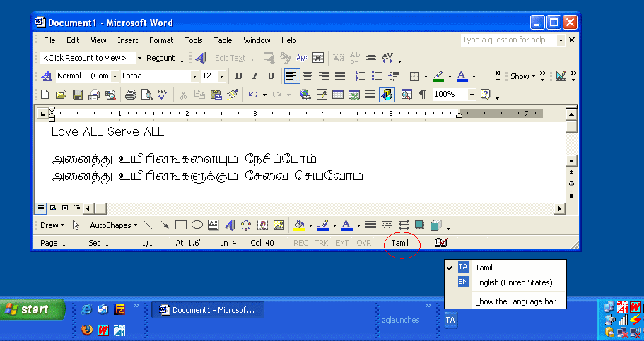This screenshot has height=341, width=644.
Task: Toggle the Drawing toolbar icon
Action: point(387,95)
